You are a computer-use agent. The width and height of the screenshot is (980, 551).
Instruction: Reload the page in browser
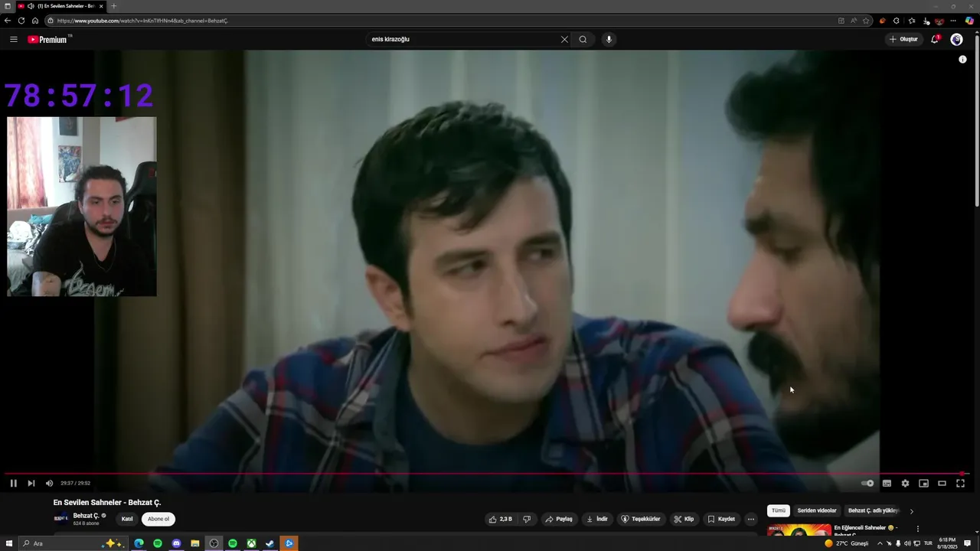click(21, 21)
